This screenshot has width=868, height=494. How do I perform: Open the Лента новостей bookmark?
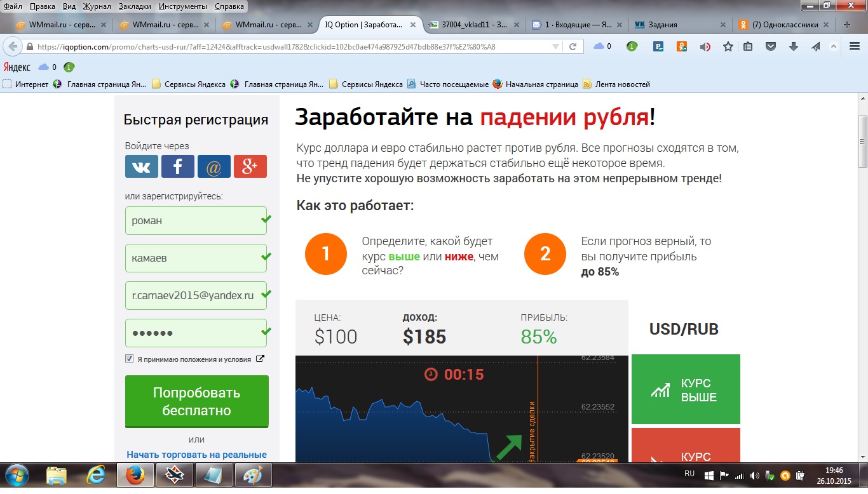tap(616, 84)
